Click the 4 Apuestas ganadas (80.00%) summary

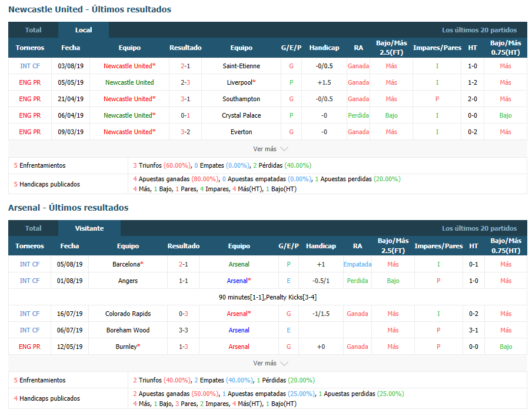pos(176,179)
